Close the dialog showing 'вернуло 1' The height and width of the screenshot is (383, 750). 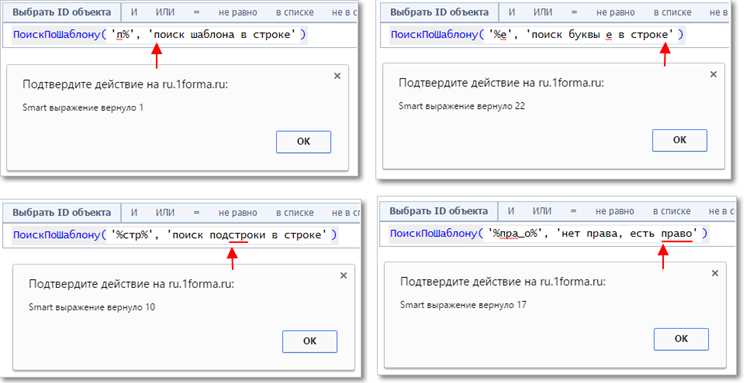click(x=337, y=76)
